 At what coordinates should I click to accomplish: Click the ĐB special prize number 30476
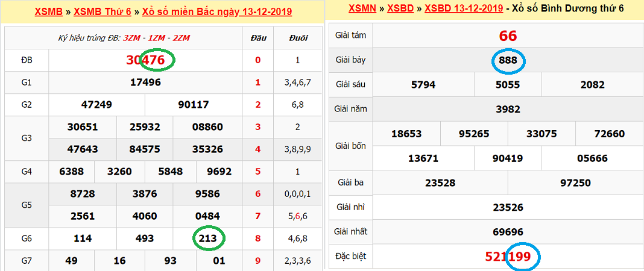pyautogui.click(x=145, y=60)
